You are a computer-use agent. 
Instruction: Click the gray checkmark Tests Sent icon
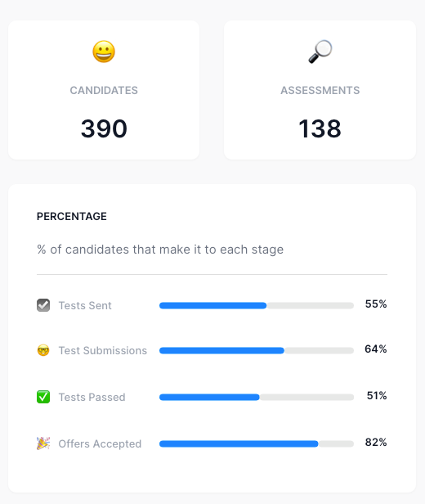click(x=43, y=305)
